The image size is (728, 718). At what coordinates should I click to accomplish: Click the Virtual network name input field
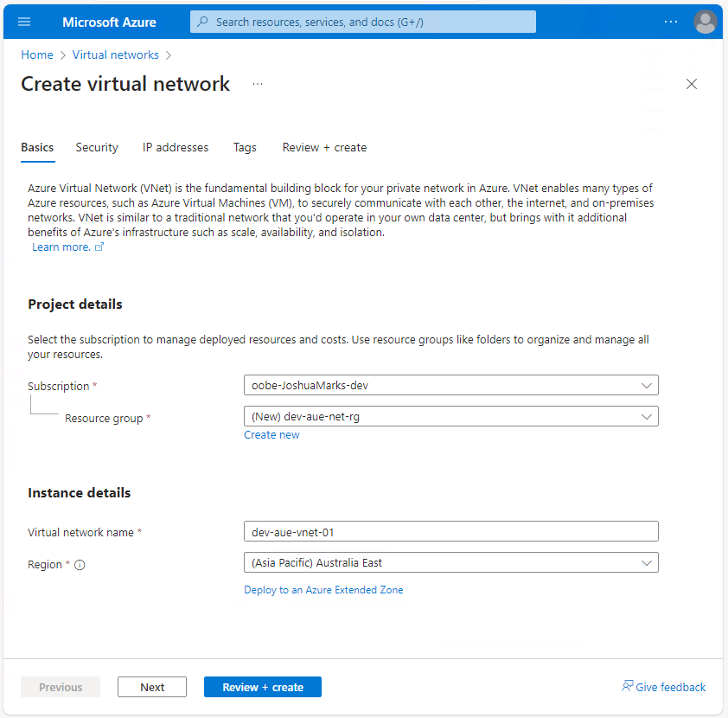pos(450,531)
